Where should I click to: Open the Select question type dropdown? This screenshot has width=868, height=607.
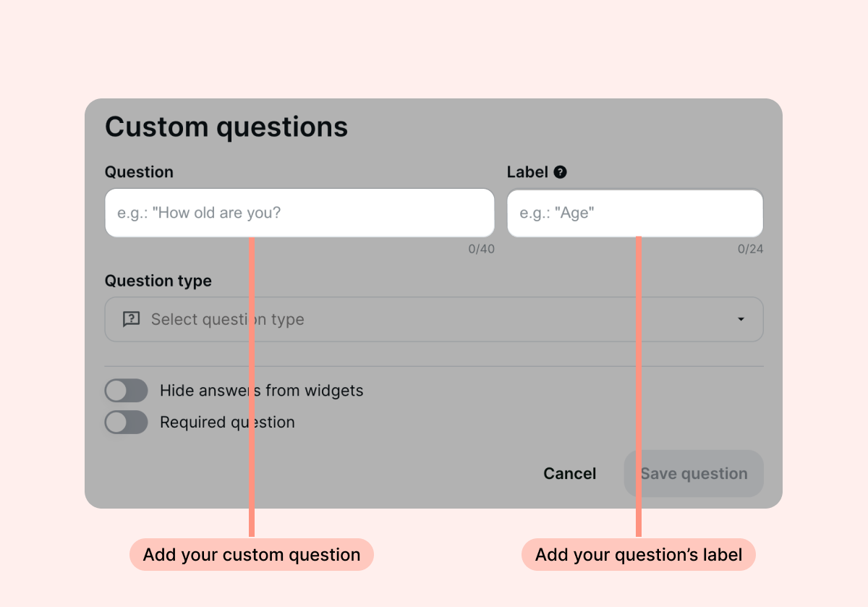[434, 319]
